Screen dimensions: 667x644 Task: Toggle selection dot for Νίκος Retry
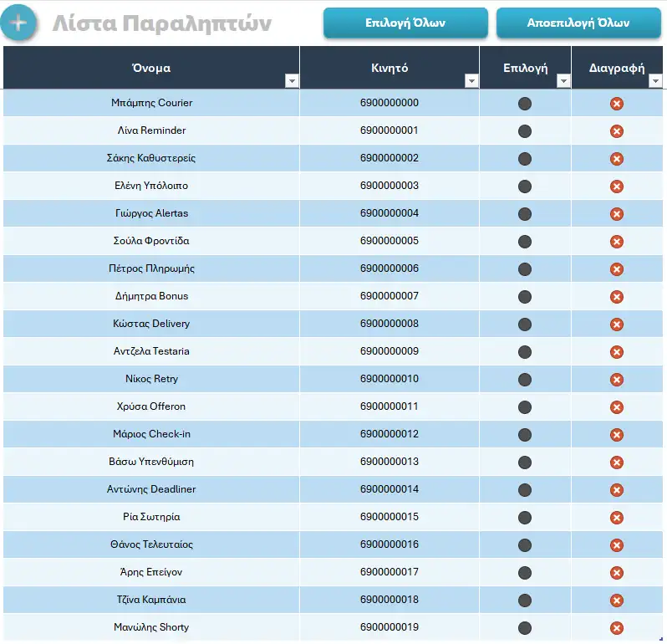point(525,380)
